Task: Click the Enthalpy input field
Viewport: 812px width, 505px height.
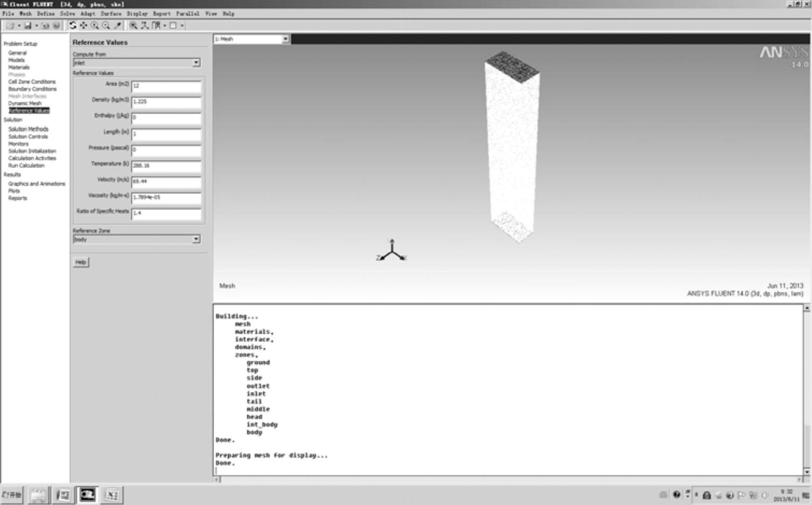Action: click(166, 118)
